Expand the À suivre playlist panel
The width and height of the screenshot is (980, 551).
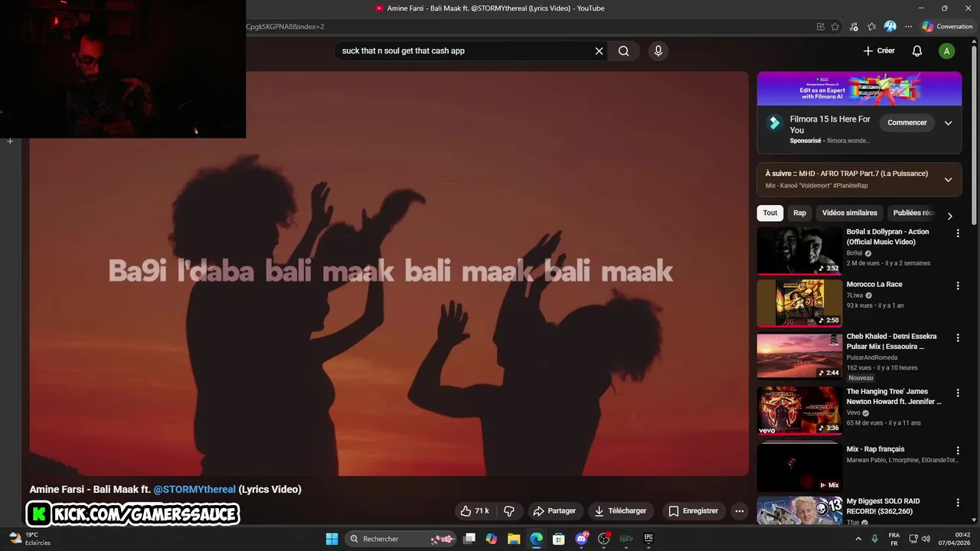948,180
